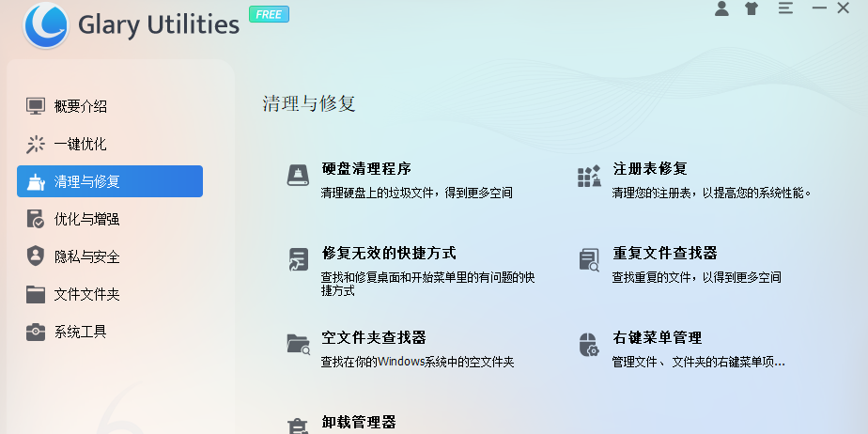
Task: Click description 管理文件、文件夹的右键菜单项…
Action: point(699,363)
